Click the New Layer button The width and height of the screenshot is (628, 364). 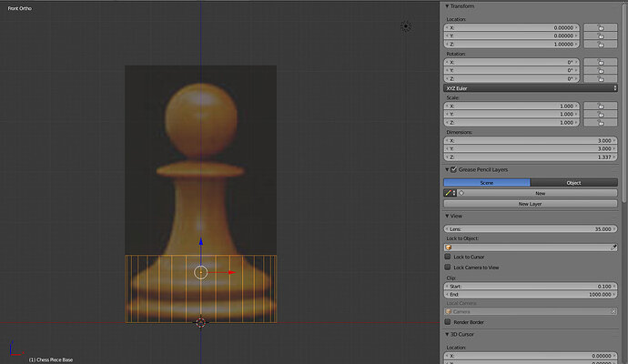pyautogui.click(x=530, y=204)
